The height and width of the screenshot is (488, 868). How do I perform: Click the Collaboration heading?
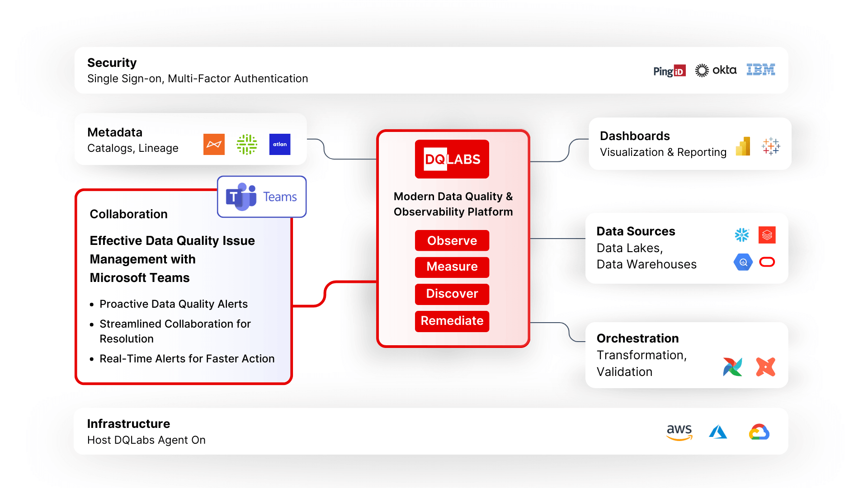click(128, 214)
